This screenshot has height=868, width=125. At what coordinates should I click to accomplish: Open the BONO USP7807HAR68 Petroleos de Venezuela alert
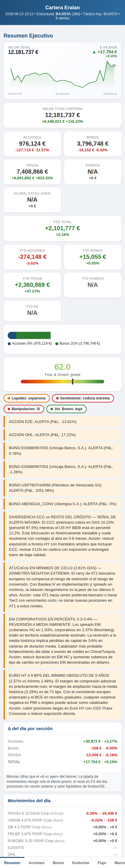62,488
